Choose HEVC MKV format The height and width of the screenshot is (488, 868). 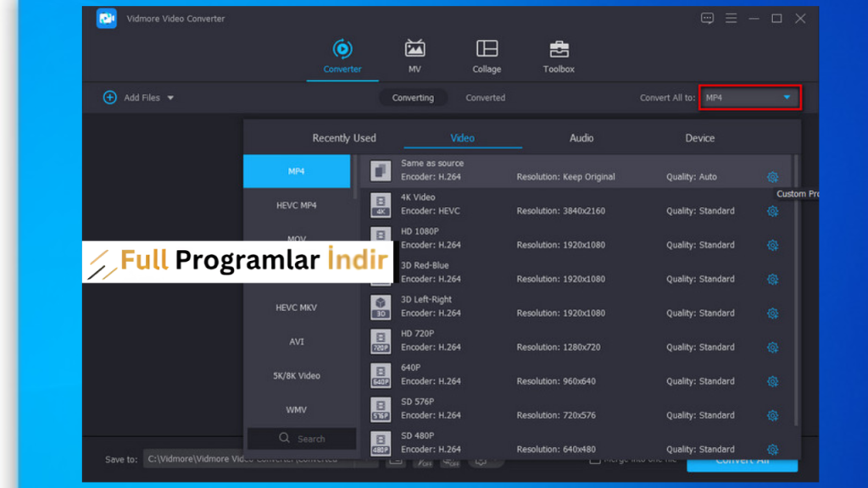click(297, 308)
